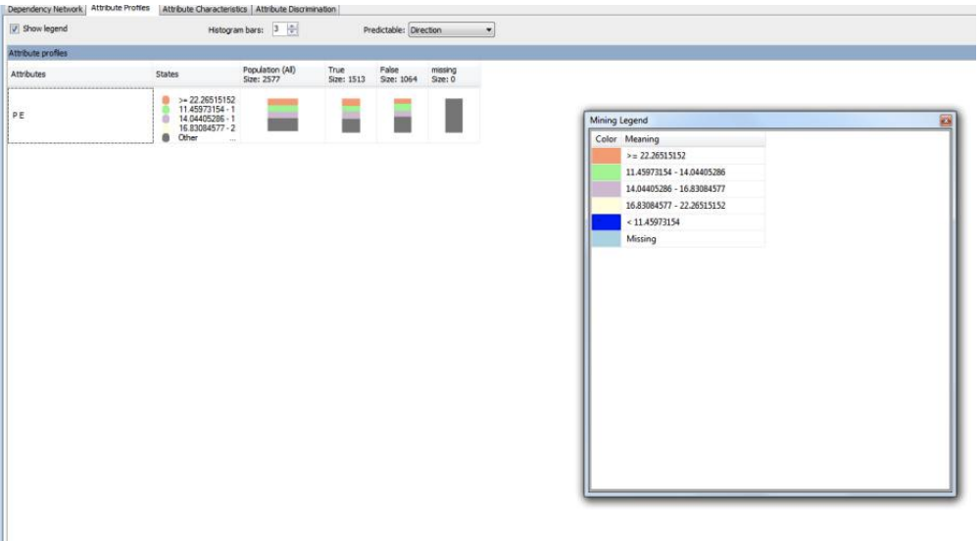Click the blue swatch for < 11.45973154
The image size is (980, 541).
click(606, 222)
